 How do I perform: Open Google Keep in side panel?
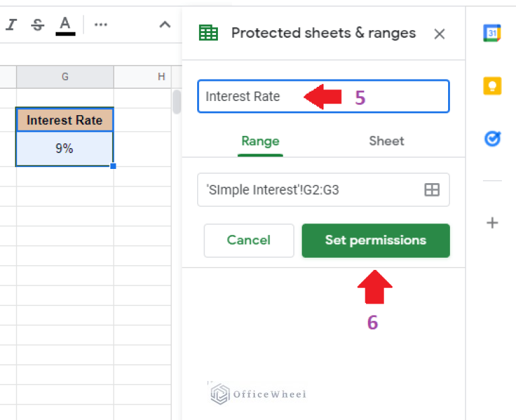click(492, 86)
